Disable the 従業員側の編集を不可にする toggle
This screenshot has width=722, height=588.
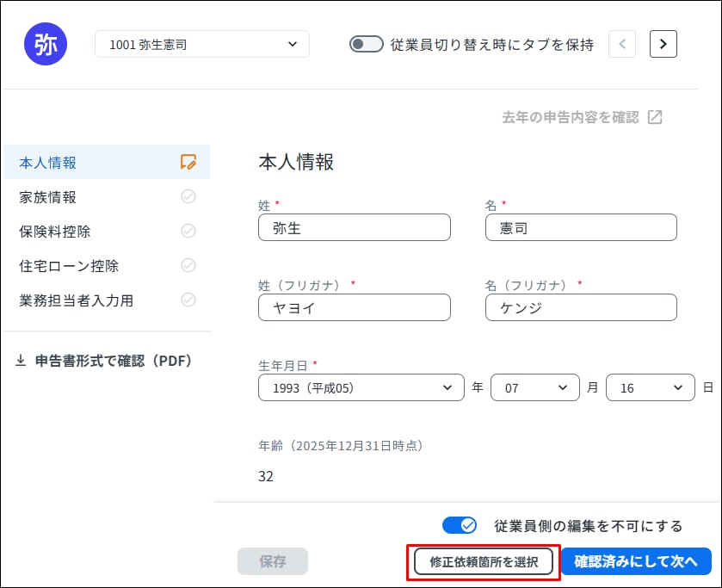pos(460,525)
